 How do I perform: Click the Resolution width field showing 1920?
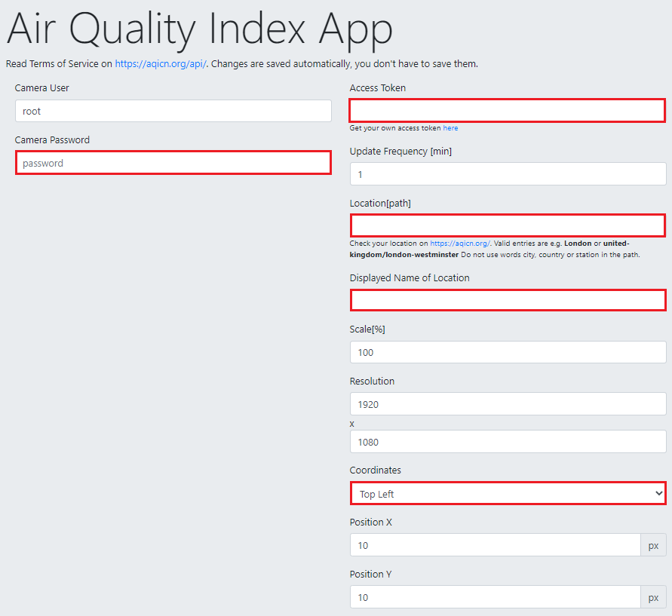point(508,404)
